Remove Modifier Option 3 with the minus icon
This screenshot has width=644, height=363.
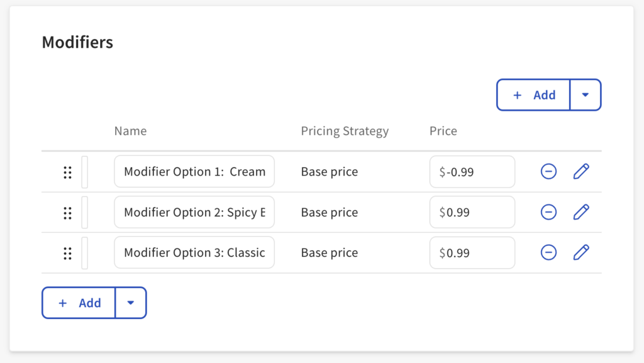(548, 252)
